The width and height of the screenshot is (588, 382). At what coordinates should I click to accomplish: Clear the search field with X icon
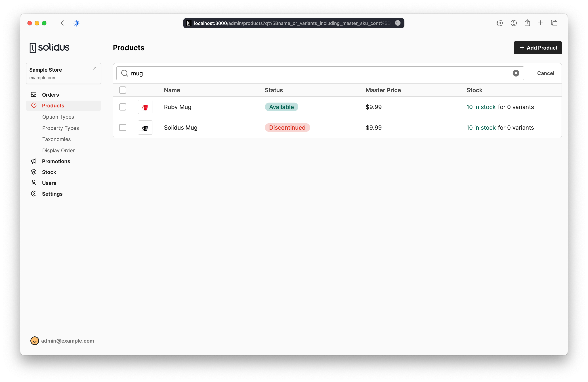[x=516, y=73]
